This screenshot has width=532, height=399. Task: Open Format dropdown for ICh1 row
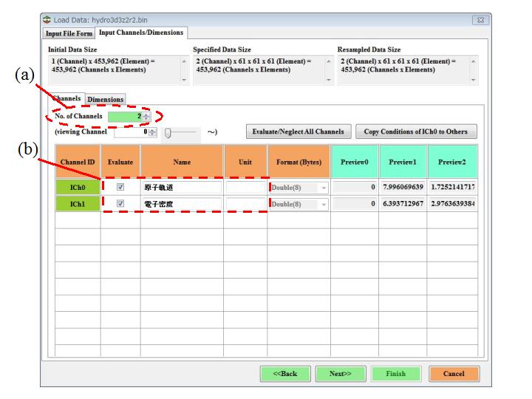323,204
